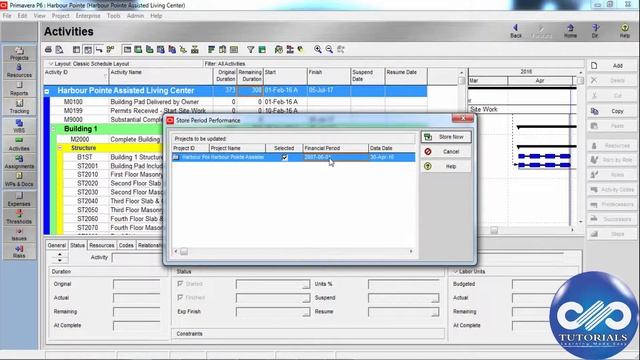The image size is (640, 360).
Task: Click the Home navigation icon
Action: [x=570, y=31]
